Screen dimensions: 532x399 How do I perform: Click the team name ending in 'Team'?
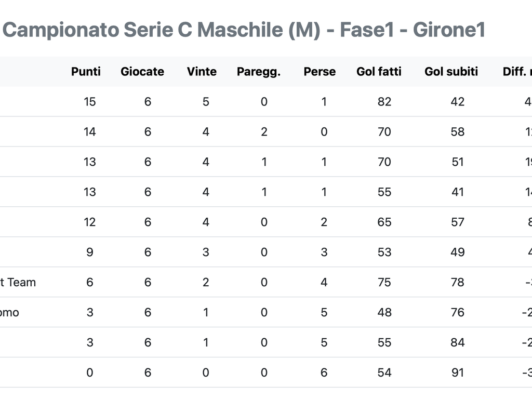pyautogui.click(x=18, y=282)
